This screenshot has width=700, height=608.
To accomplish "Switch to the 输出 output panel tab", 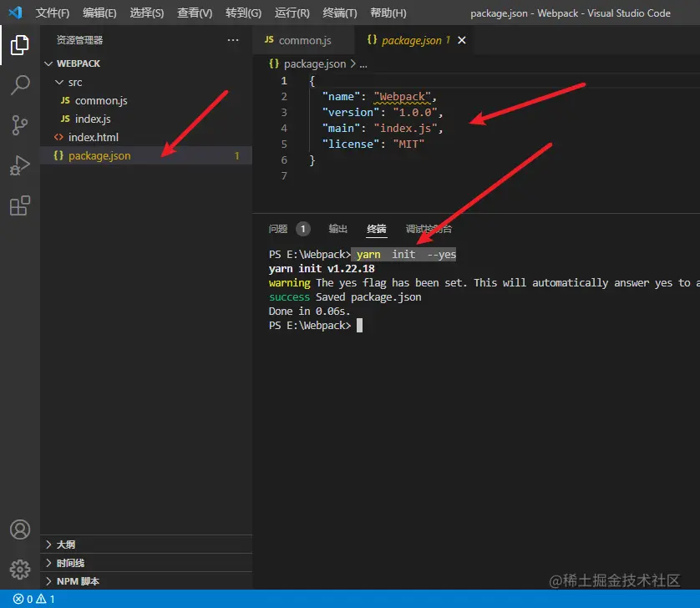I will tap(338, 229).
